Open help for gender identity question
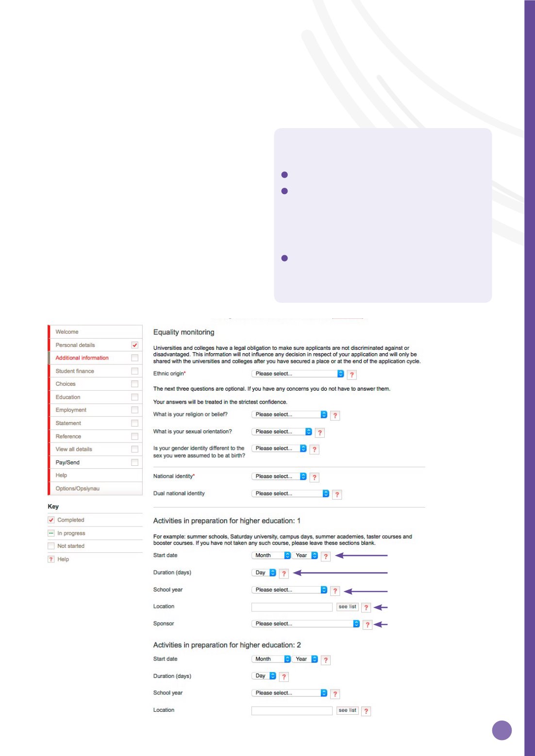This screenshot has width=535, height=756. click(314, 449)
